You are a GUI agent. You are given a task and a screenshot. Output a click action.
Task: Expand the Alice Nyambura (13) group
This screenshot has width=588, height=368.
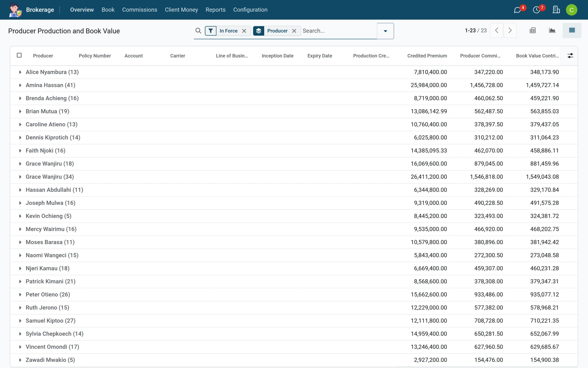point(20,72)
